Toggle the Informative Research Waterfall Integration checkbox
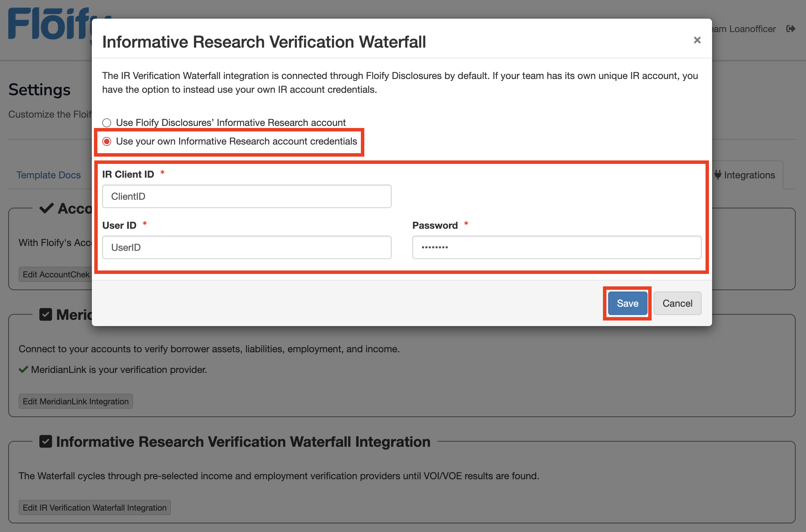 pyautogui.click(x=46, y=442)
